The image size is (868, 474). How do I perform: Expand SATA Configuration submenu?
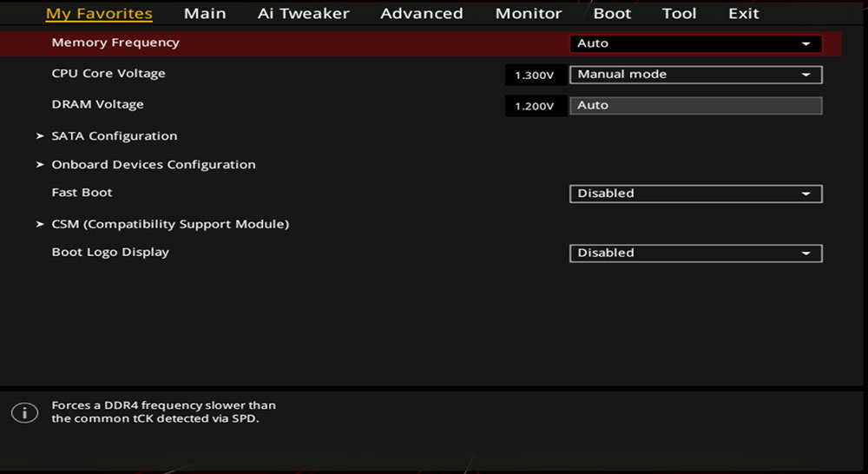tap(115, 135)
